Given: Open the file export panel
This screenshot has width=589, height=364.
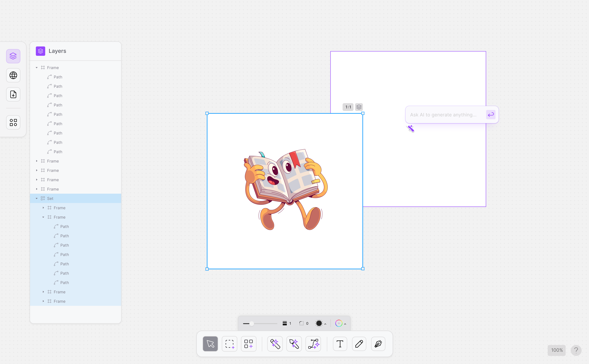Looking at the screenshot, I should pos(13,94).
